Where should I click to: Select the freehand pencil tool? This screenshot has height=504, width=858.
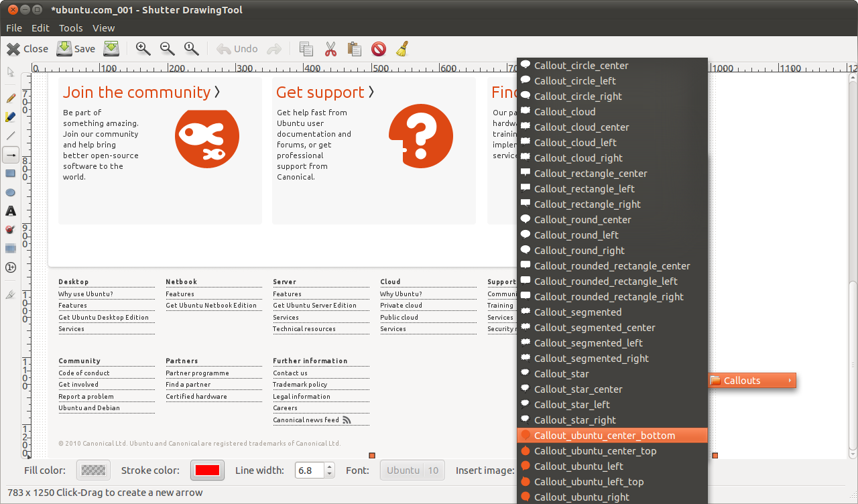(10, 98)
